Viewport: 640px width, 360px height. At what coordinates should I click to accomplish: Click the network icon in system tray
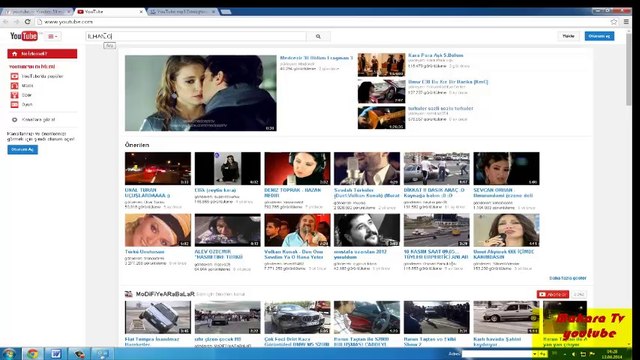(x=583, y=354)
